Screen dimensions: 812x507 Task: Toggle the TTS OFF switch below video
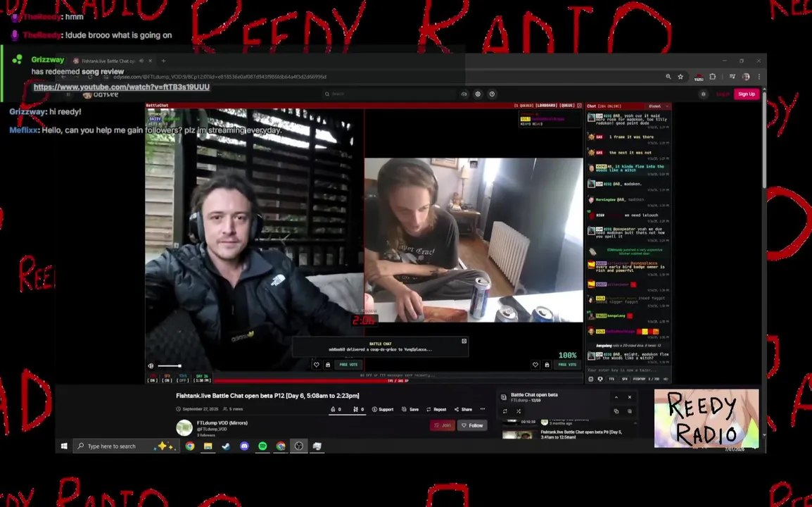(182, 378)
